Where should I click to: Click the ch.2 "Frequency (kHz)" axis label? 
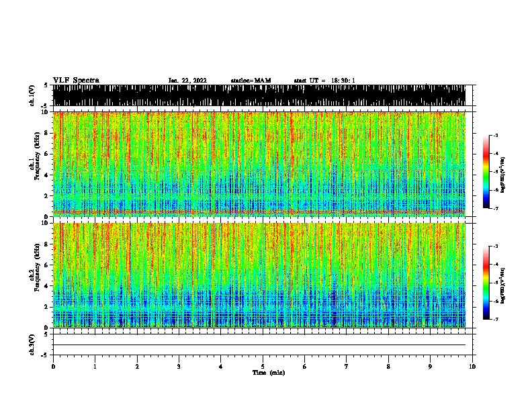(x=37, y=267)
